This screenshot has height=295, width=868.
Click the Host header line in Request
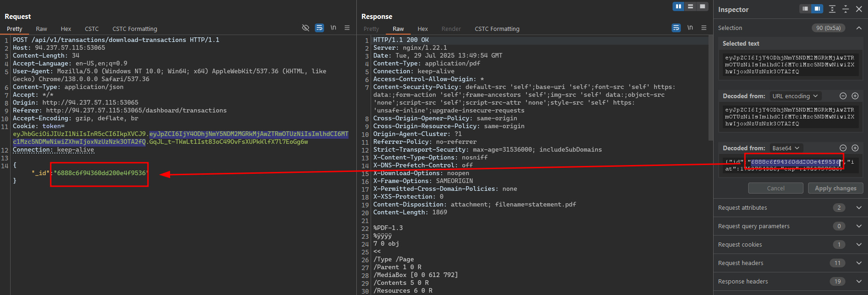click(x=59, y=47)
